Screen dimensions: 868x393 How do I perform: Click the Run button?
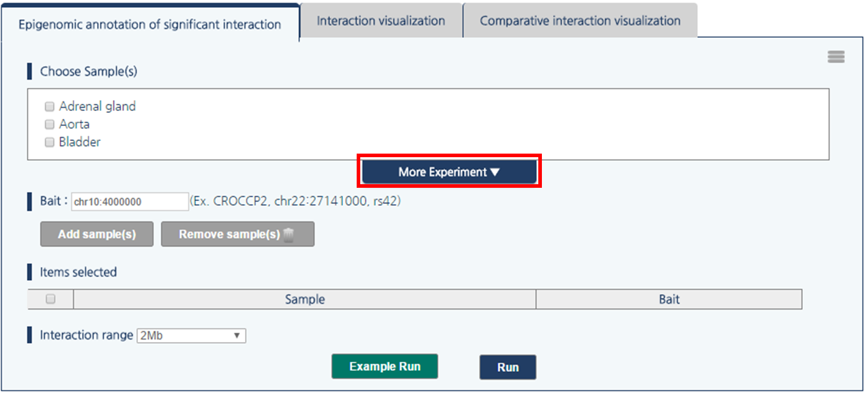pyautogui.click(x=508, y=367)
